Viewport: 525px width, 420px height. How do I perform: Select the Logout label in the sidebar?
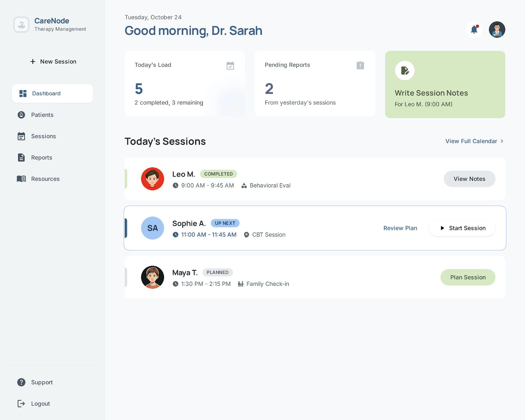(41, 404)
